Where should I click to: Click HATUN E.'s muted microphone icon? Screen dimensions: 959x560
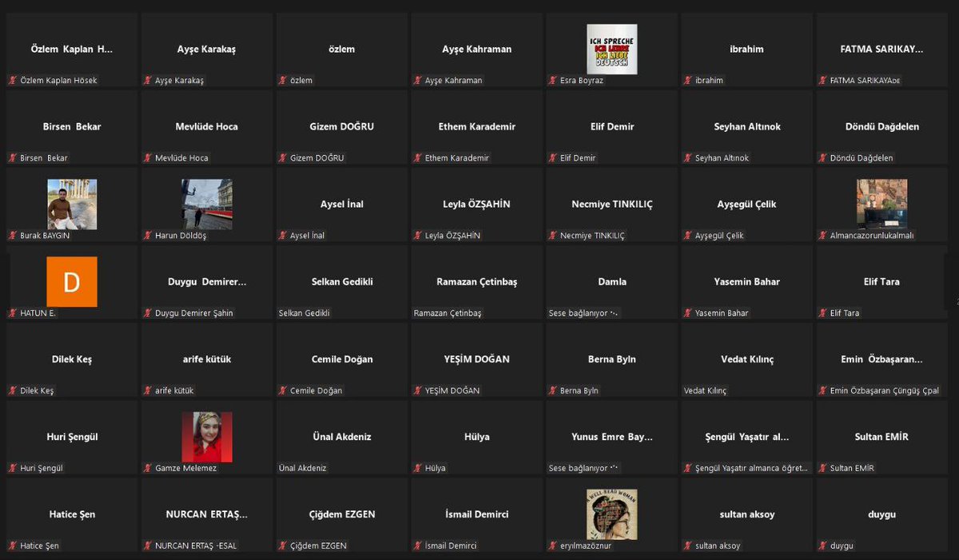pos(13,313)
